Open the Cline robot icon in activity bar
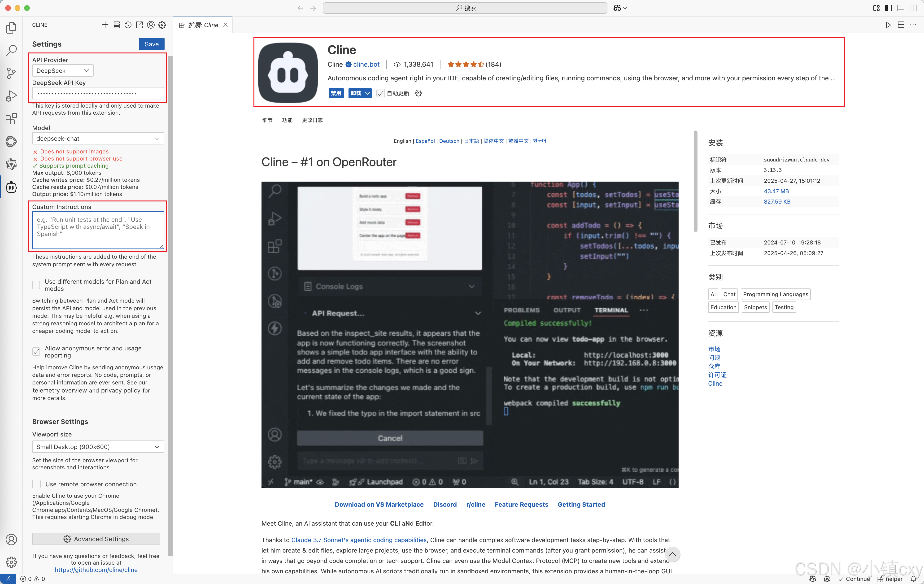This screenshot has width=924, height=584. [x=11, y=187]
